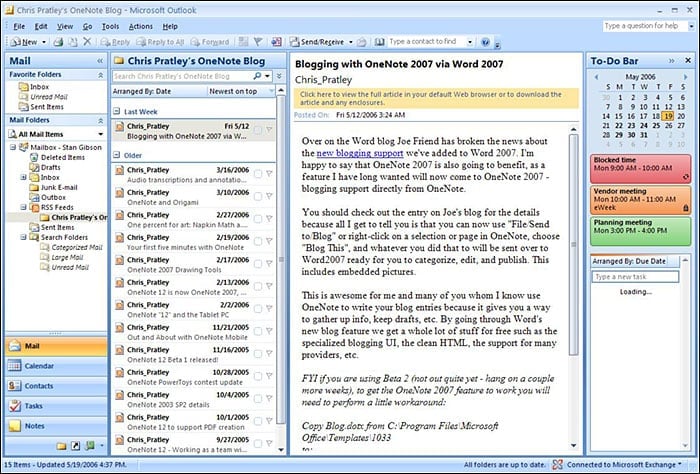Image resolution: width=700 pixels, height=474 pixels.
Task: Click the Type a new task field
Action: tap(635, 277)
